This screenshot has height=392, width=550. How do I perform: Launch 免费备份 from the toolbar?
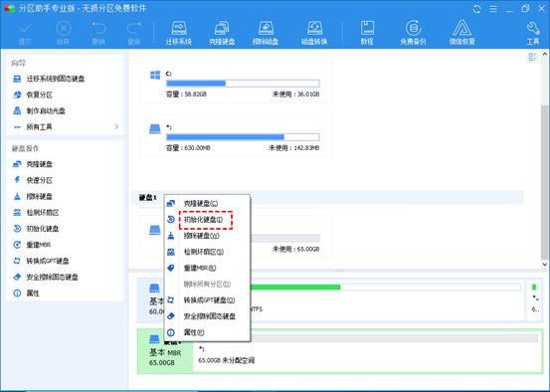(413, 33)
